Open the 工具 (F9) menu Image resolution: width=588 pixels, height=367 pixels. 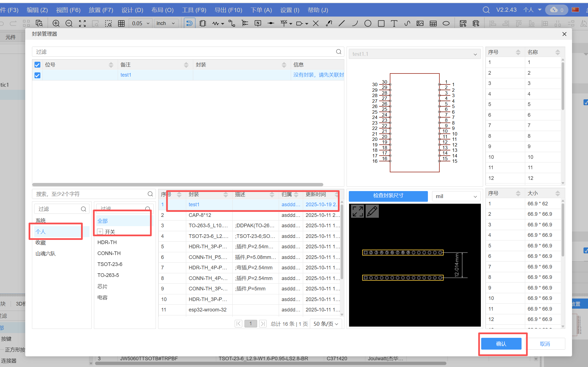click(194, 10)
